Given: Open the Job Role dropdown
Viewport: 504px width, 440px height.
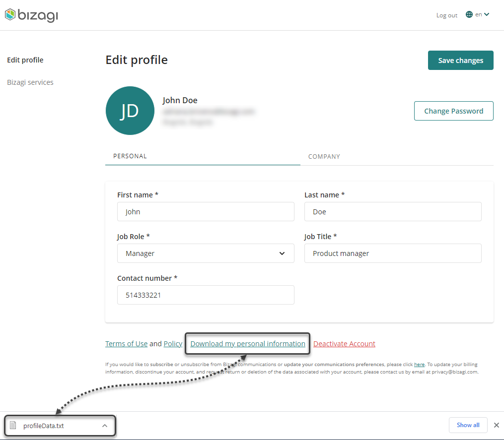Looking at the screenshot, I should [206, 253].
